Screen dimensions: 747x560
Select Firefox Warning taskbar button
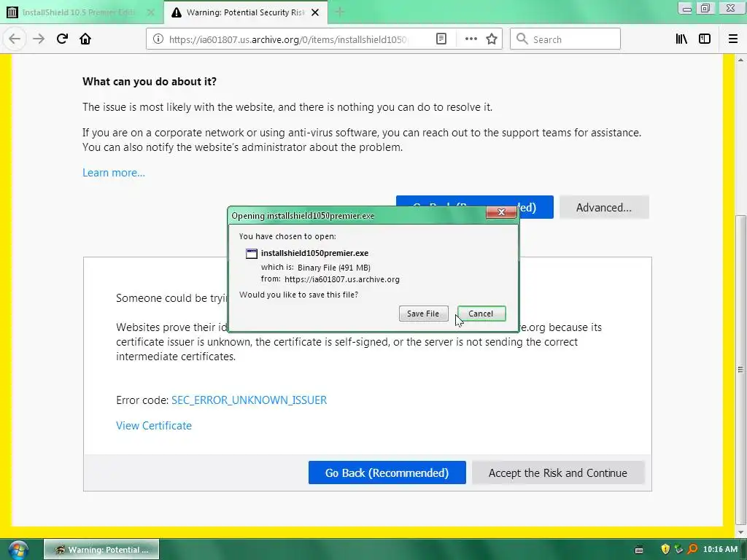101,550
